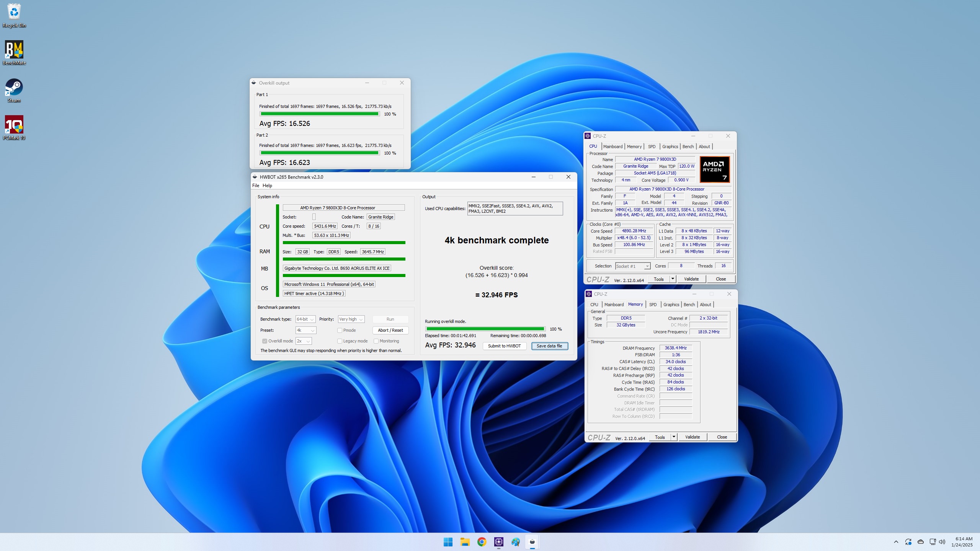Click the HWBOT x265 Benchmark title bar icon
The image size is (980, 551).
tap(255, 177)
